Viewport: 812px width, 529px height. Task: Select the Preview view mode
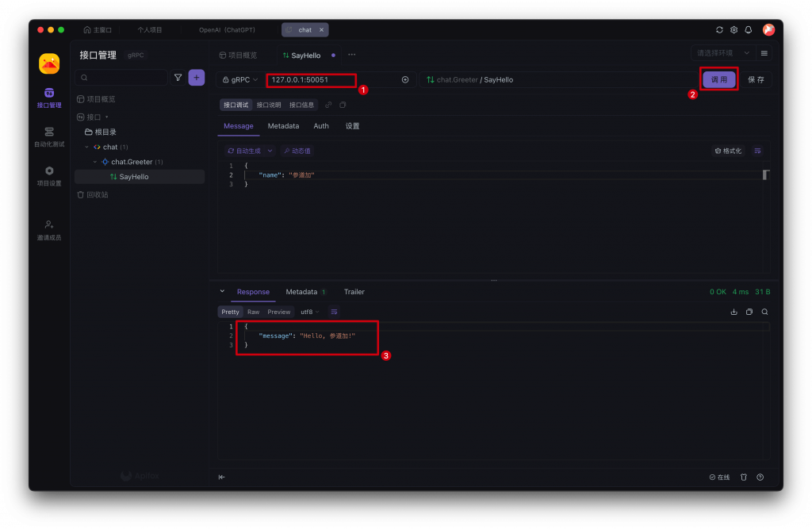click(278, 312)
